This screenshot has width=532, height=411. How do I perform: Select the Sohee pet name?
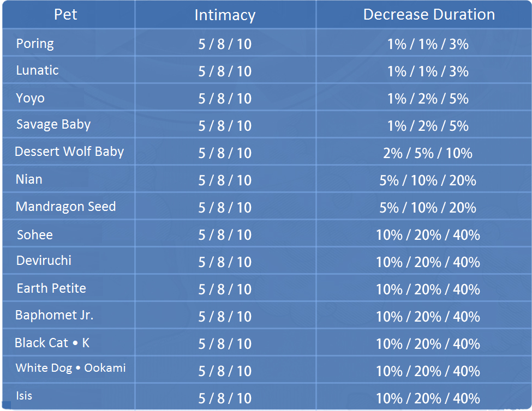point(35,235)
